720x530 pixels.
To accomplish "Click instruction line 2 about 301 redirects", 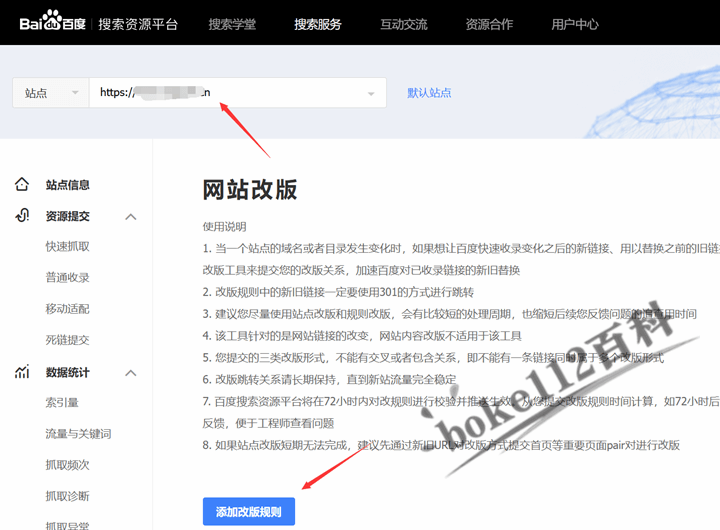I will (x=338, y=292).
